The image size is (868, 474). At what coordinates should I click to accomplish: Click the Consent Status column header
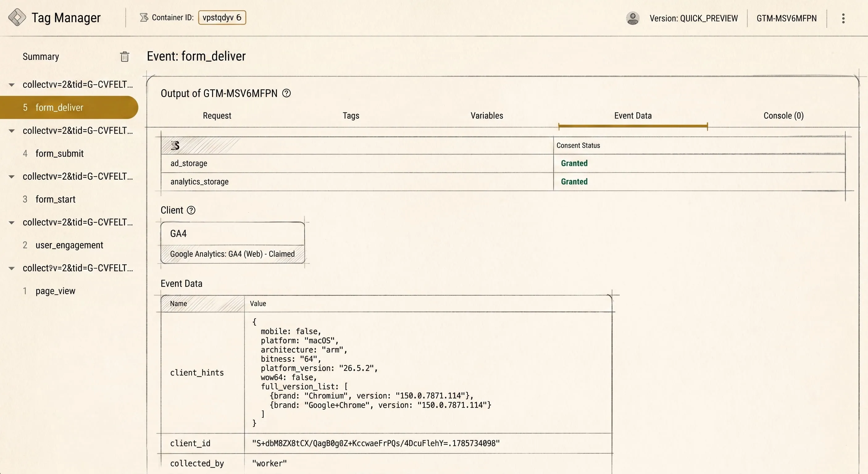(x=578, y=146)
